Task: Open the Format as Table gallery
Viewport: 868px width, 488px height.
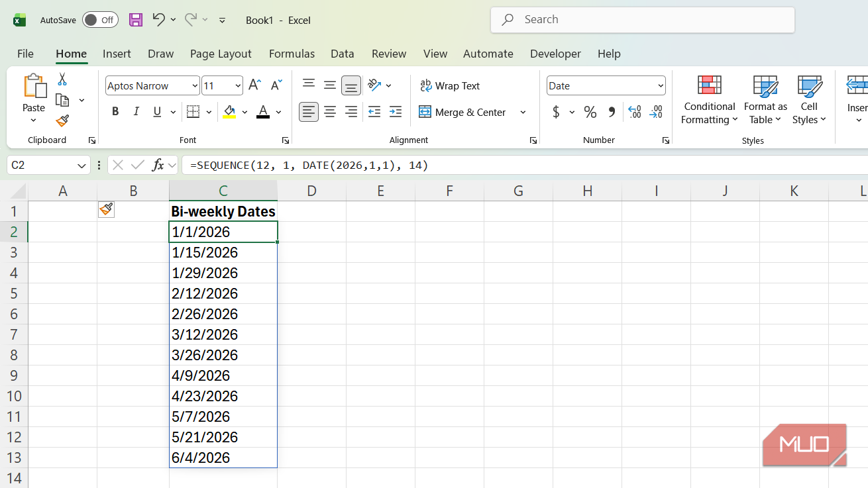Action: click(x=765, y=100)
